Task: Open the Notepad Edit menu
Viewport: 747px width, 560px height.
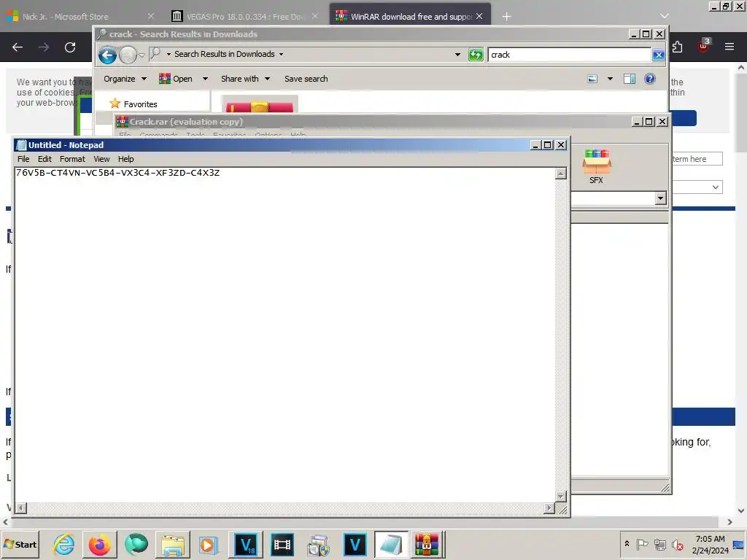Action: point(44,159)
